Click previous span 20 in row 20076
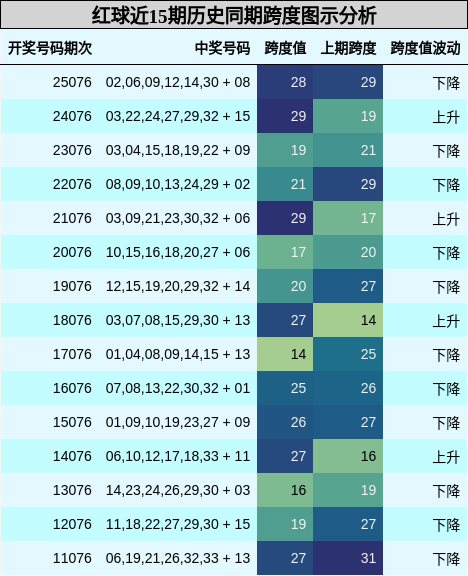The height and width of the screenshot is (576, 468). tap(348, 252)
